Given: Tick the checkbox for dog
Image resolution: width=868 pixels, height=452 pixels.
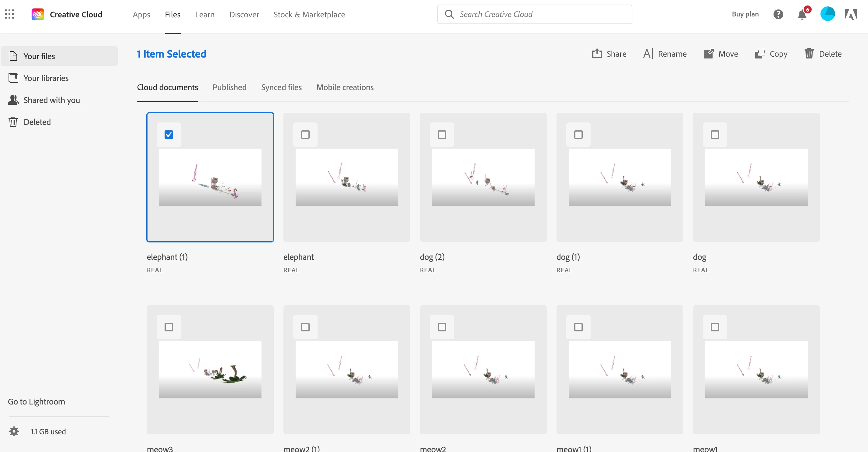Looking at the screenshot, I should pyautogui.click(x=715, y=135).
